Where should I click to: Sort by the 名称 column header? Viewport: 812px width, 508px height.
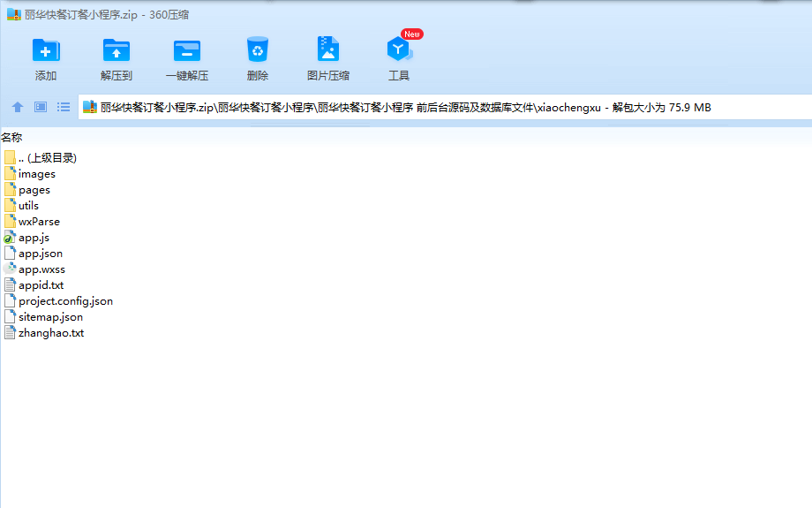pyautogui.click(x=11, y=137)
